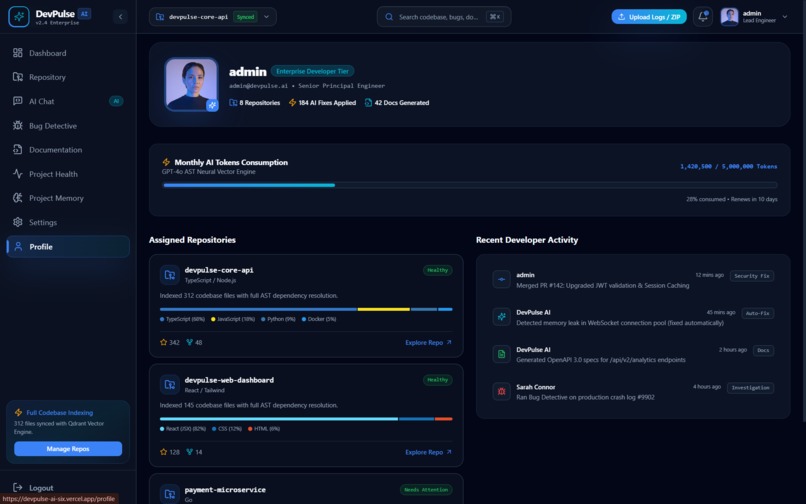Viewport: 806px width, 504px height.
Task: Click the Auto-Fix tag
Action: [758, 313]
